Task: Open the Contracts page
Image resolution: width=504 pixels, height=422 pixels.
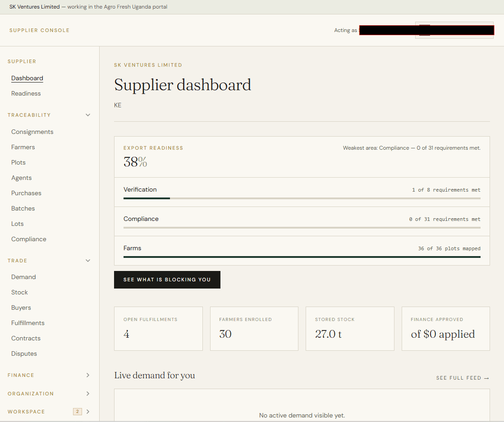Action: click(x=26, y=339)
